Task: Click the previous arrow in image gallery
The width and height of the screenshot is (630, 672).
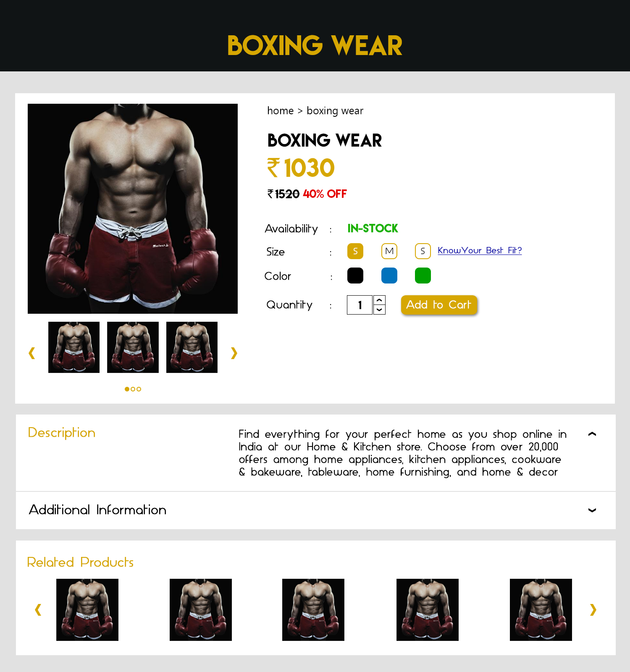Action: click(x=31, y=353)
